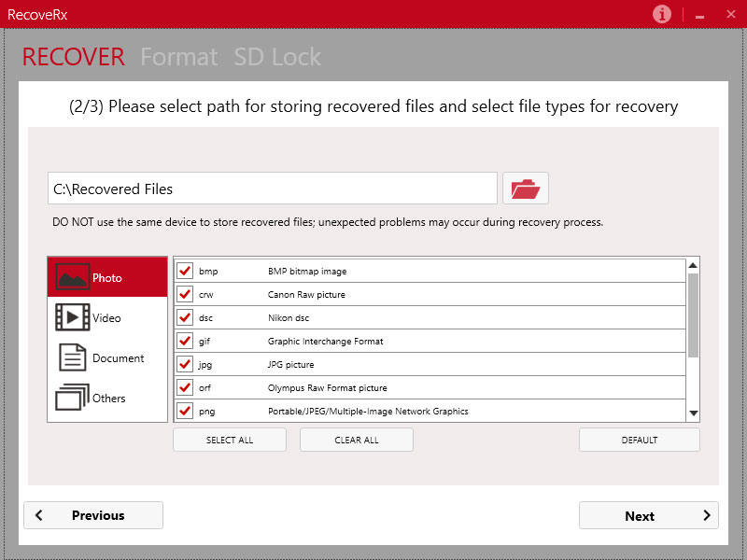This screenshot has height=560, width=747.
Task: Go to the Next step
Action: [x=648, y=515]
